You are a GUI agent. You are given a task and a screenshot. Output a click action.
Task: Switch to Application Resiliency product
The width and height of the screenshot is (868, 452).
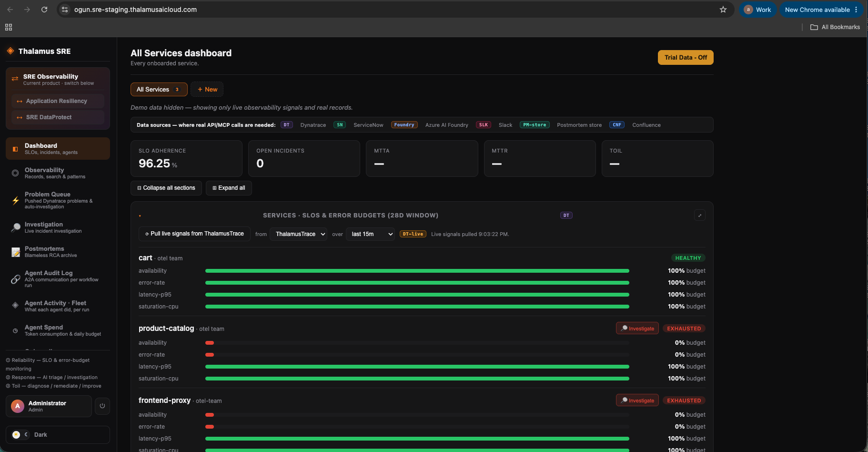click(57, 101)
